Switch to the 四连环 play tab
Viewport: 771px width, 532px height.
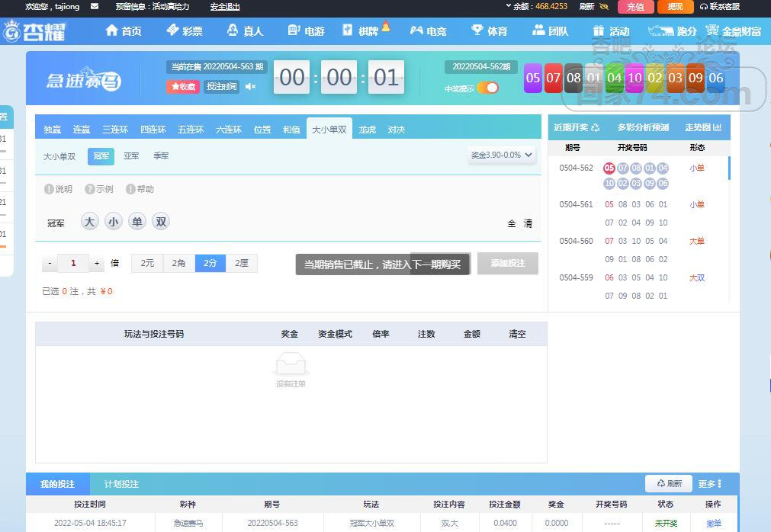(153, 130)
